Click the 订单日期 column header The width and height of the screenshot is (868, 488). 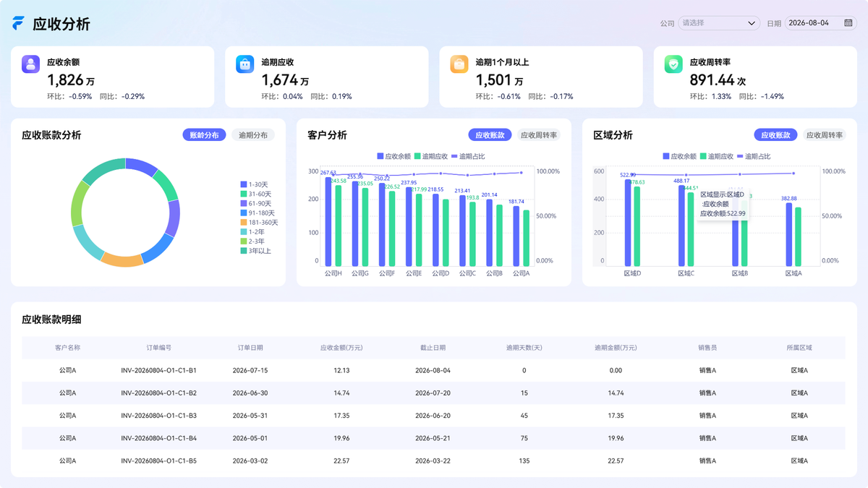pos(250,348)
